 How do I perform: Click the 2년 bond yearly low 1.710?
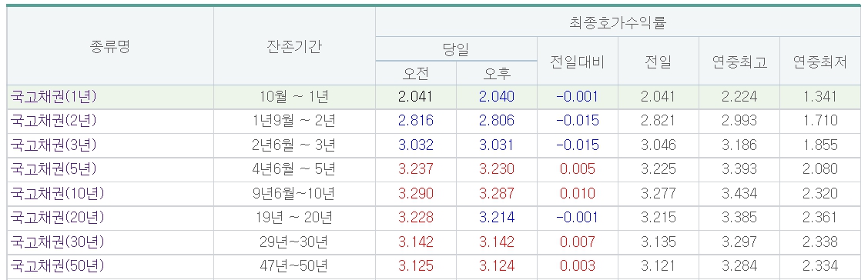point(820,120)
